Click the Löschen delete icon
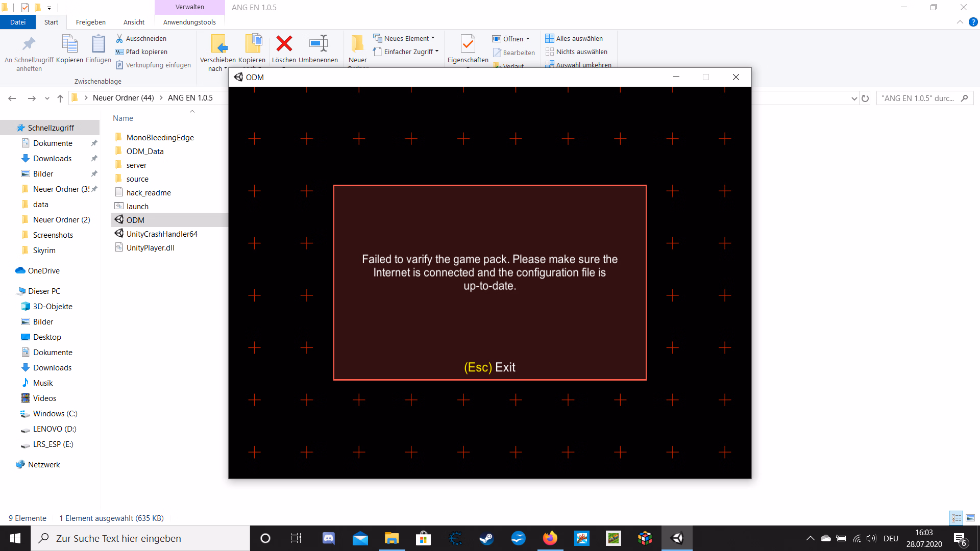This screenshot has height=551, width=980. (x=284, y=44)
